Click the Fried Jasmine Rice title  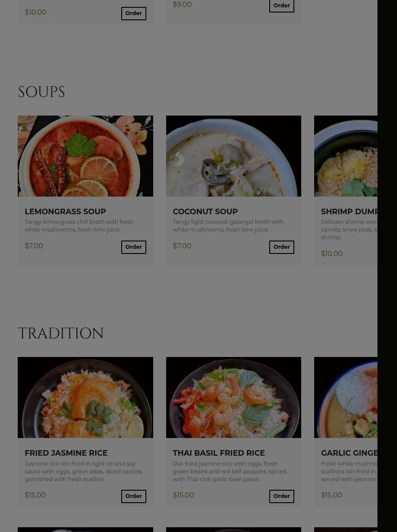[66, 453]
